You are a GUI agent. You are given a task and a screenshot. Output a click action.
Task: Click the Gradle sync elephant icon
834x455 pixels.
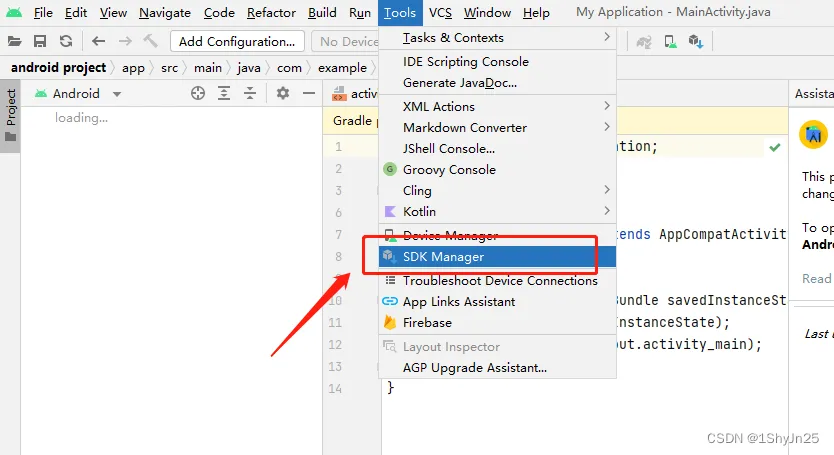644,42
